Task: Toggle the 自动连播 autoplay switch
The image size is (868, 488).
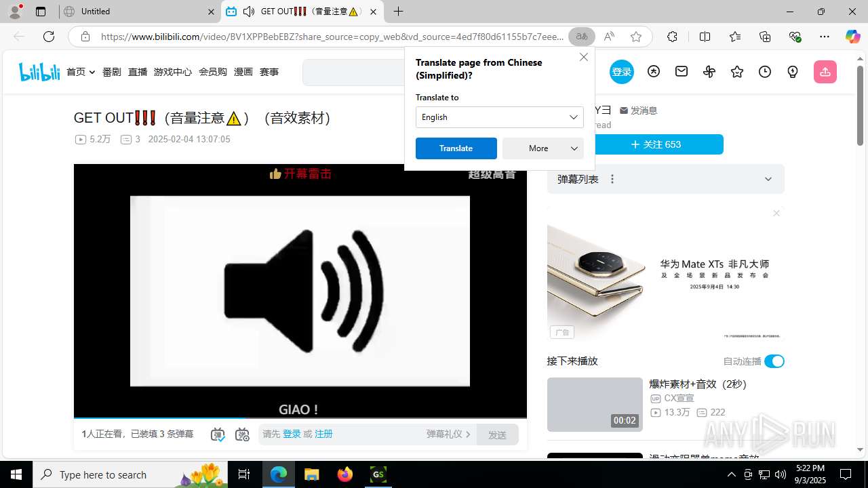Action: [774, 361]
